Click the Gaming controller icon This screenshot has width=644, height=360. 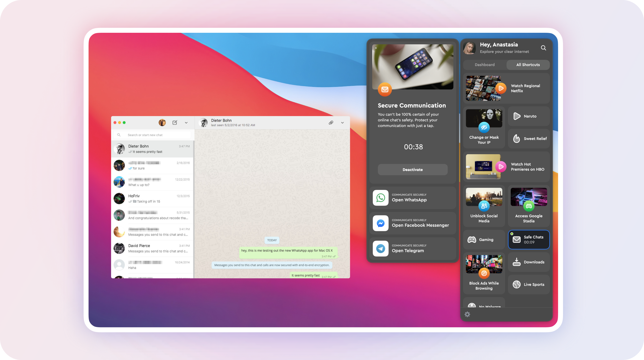pos(472,240)
